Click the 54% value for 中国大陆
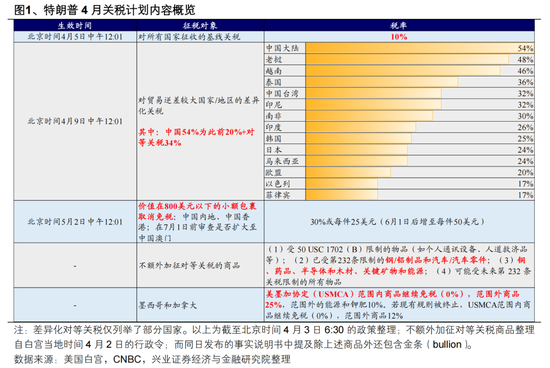The height and width of the screenshot is (368, 550). 525,48
